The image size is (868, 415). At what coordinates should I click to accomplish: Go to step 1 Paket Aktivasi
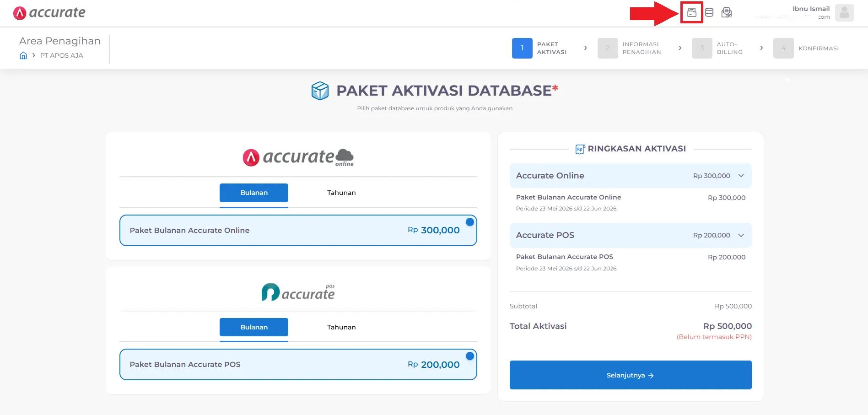click(x=539, y=48)
